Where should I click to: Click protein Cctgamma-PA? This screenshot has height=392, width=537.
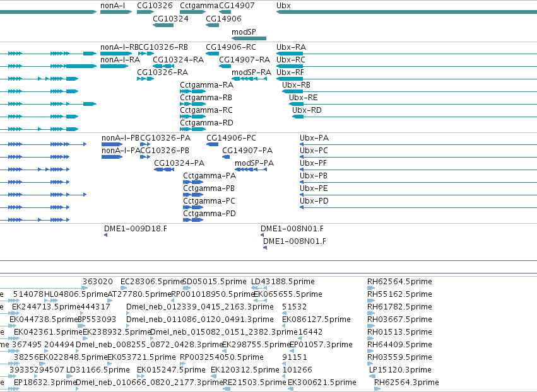pos(209,176)
